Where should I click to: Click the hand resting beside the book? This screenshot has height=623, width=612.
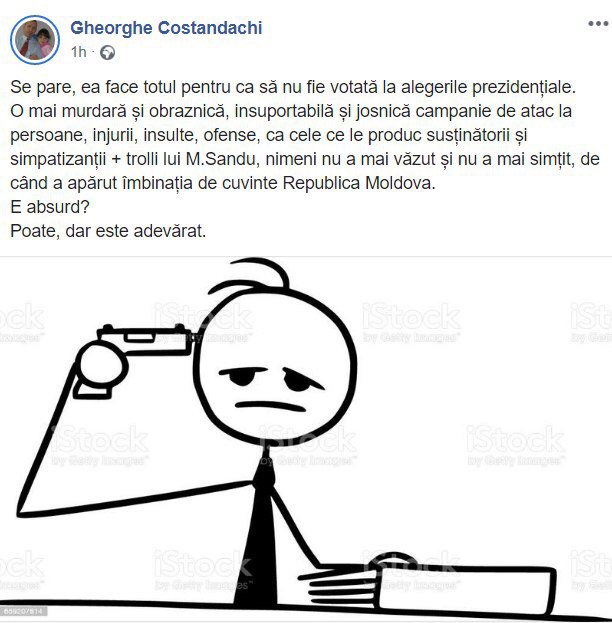tap(342, 580)
